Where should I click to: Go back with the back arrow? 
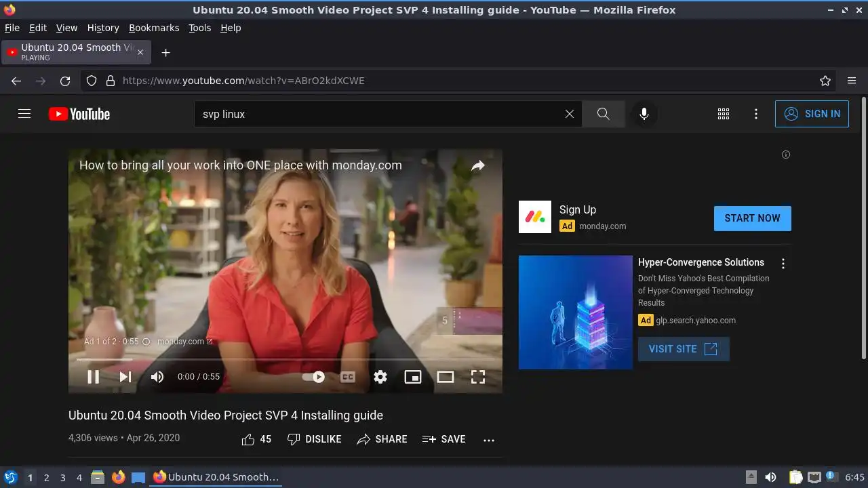click(x=16, y=81)
